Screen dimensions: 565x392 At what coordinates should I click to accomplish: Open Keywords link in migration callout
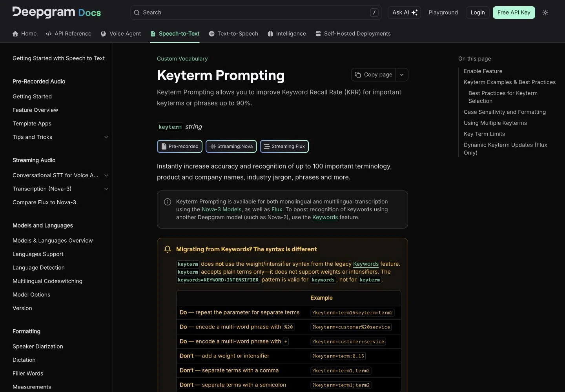pos(366,264)
